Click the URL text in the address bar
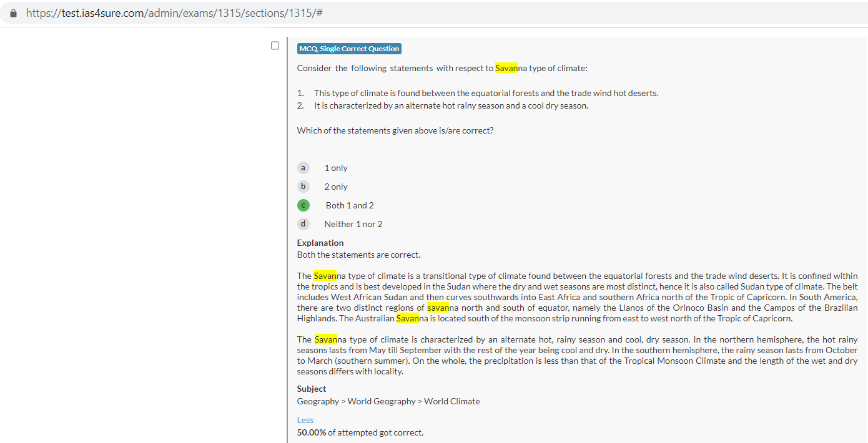868x443 pixels. 174,13
